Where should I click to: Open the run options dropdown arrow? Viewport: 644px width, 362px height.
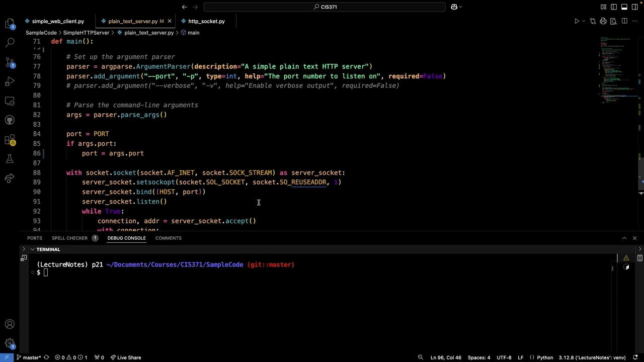584,21
